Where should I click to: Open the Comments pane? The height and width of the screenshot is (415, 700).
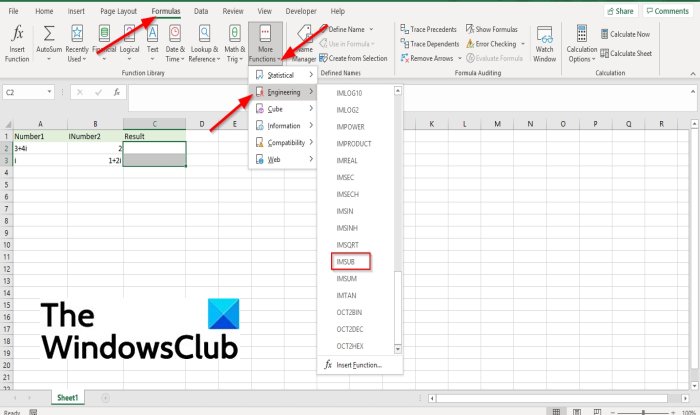click(x=667, y=11)
